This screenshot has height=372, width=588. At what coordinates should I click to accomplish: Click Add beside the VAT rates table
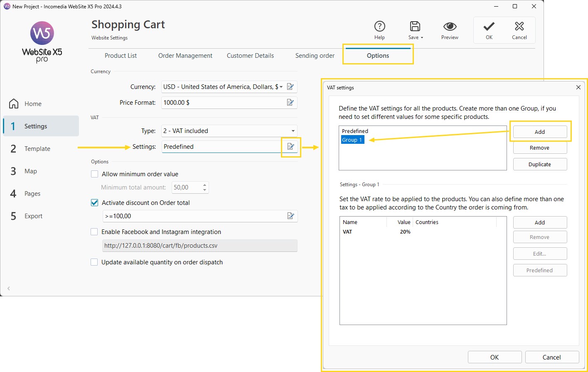pyautogui.click(x=540, y=222)
